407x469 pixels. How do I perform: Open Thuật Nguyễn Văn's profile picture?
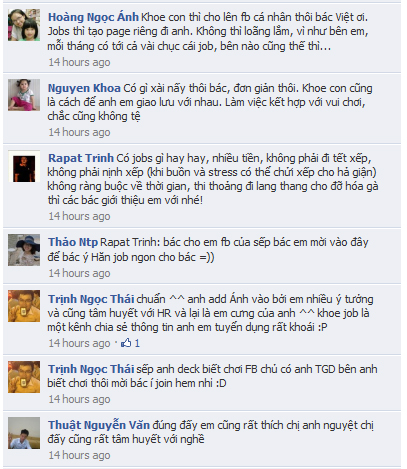[x=24, y=433]
